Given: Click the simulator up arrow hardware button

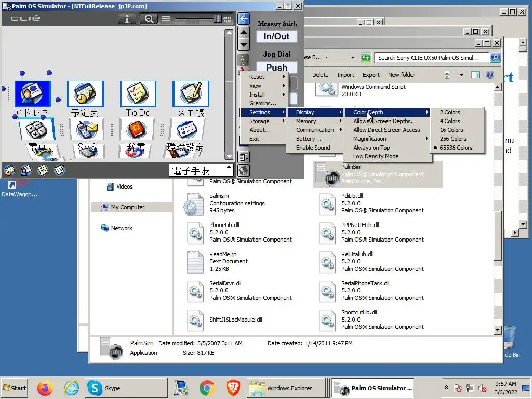Looking at the screenshot, I should click(244, 32).
